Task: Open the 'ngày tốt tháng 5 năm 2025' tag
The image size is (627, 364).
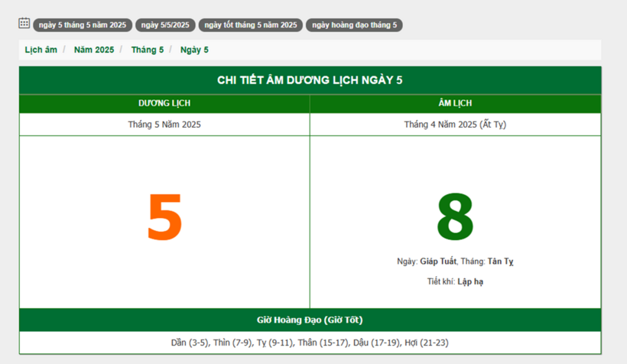Action: pyautogui.click(x=250, y=25)
